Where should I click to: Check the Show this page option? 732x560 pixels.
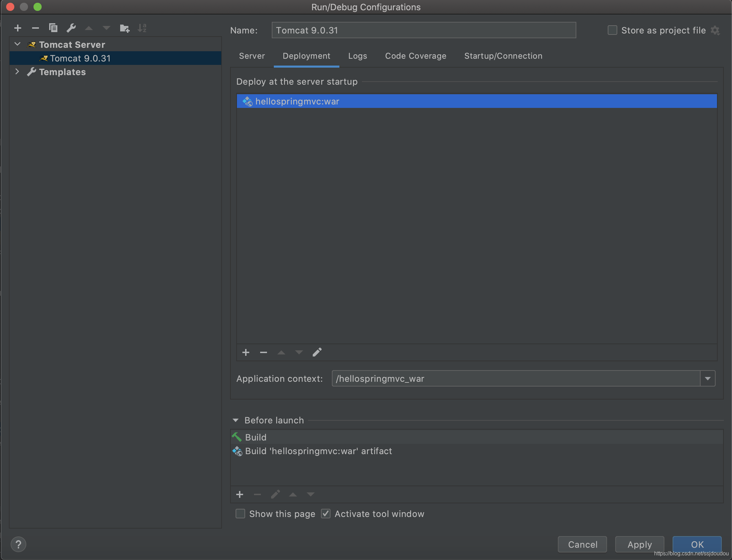(x=240, y=514)
